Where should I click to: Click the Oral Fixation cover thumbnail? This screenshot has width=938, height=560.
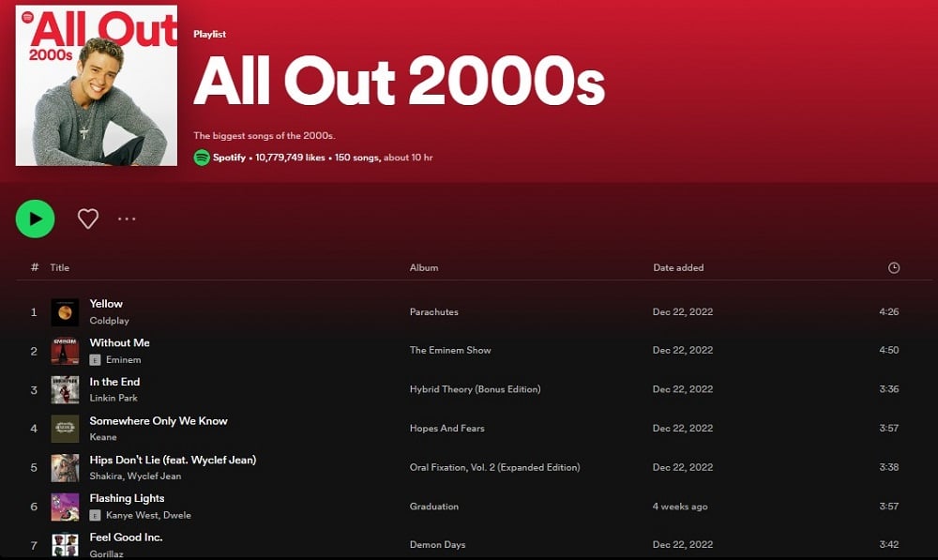point(65,468)
